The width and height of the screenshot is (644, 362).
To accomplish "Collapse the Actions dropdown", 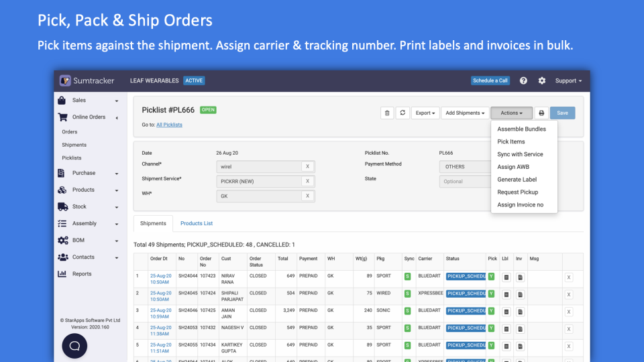I will point(511,113).
